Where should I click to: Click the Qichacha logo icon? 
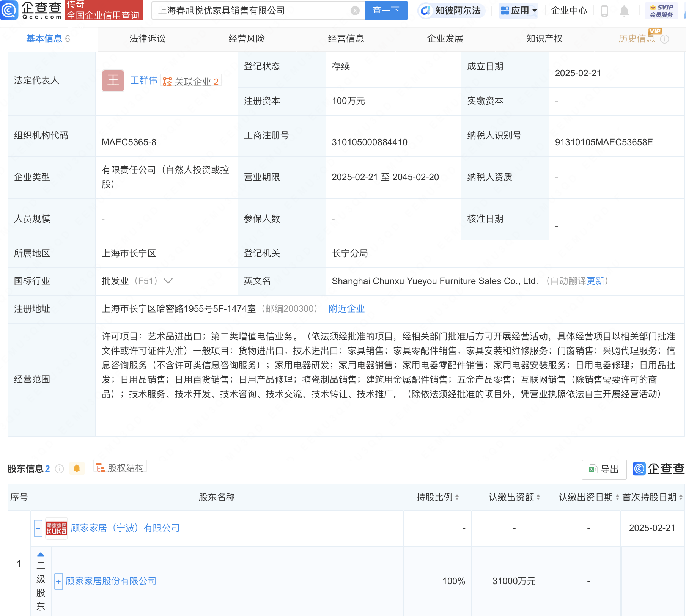click(x=8, y=10)
